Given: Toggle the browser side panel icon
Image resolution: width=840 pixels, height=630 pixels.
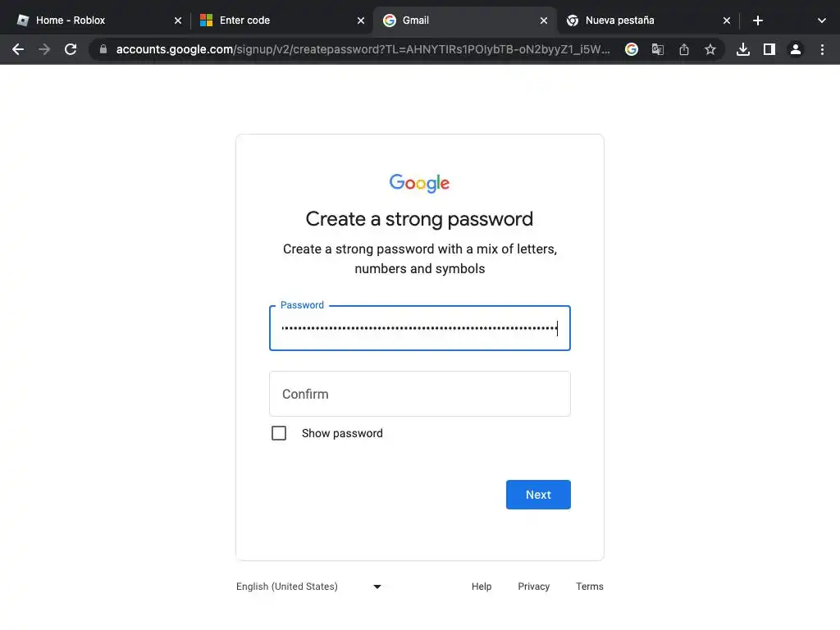Looking at the screenshot, I should pos(769,49).
